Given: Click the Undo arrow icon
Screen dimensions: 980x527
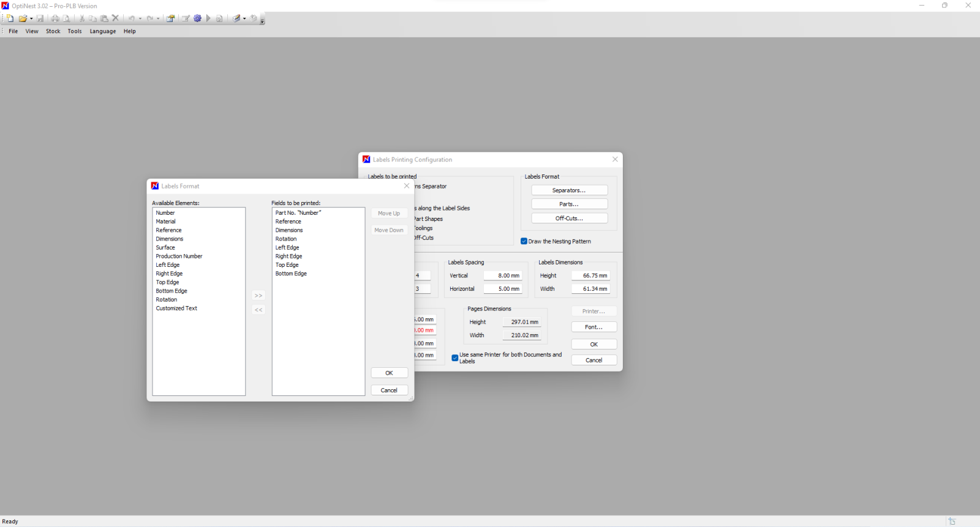Looking at the screenshot, I should [131, 18].
